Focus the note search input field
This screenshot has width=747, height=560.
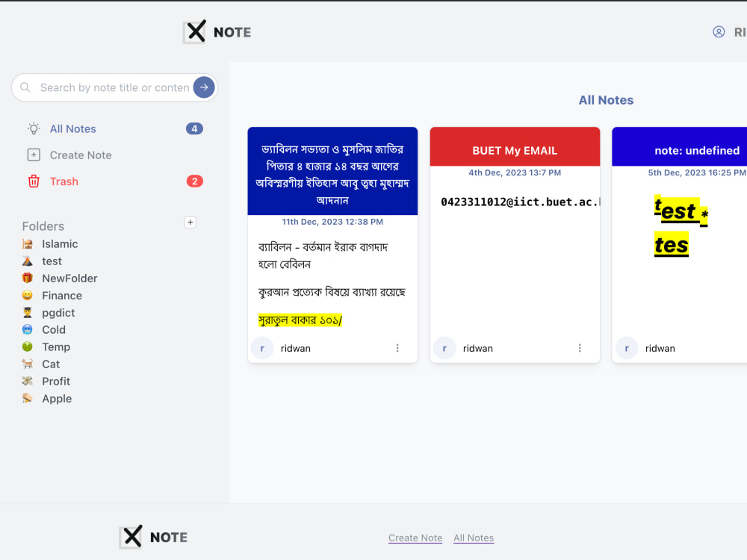[x=114, y=87]
